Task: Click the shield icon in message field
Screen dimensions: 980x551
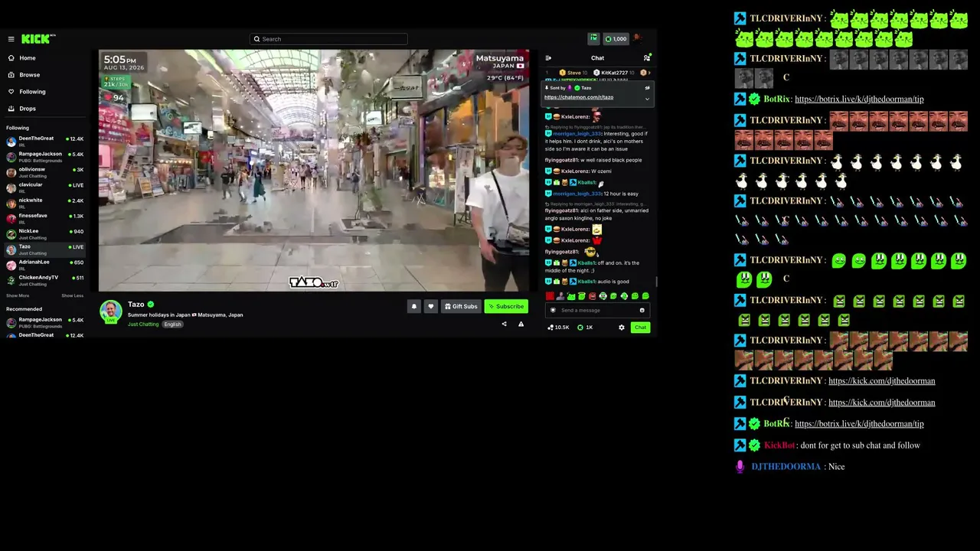Action: pos(553,311)
